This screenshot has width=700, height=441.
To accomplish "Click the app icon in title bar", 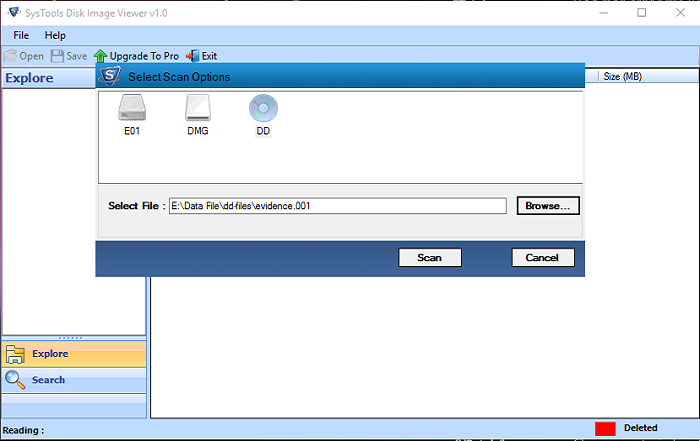I will tap(14, 12).
